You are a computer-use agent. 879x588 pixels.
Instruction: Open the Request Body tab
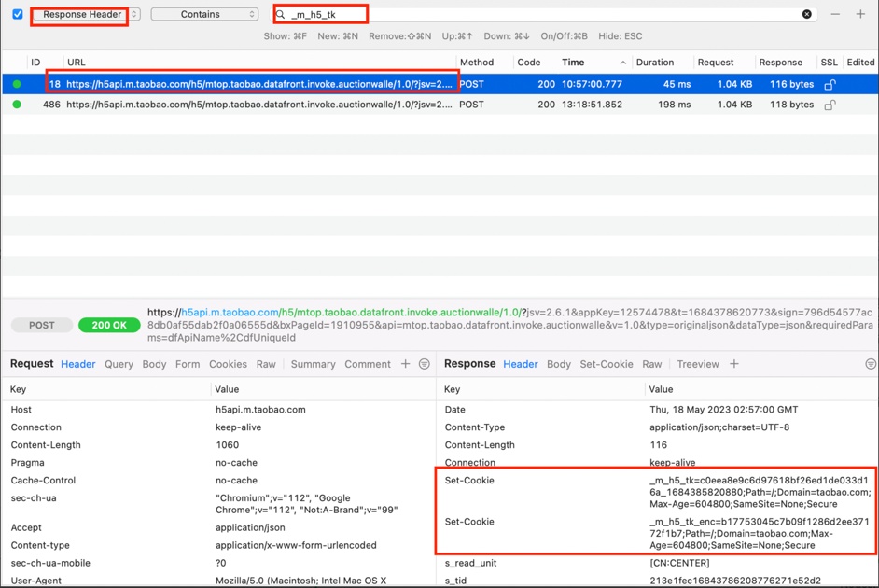(x=154, y=364)
